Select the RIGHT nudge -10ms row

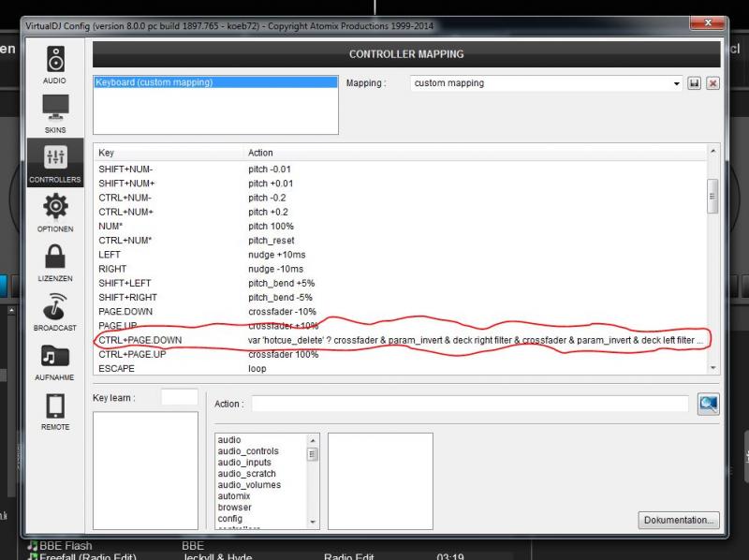click(x=401, y=269)
